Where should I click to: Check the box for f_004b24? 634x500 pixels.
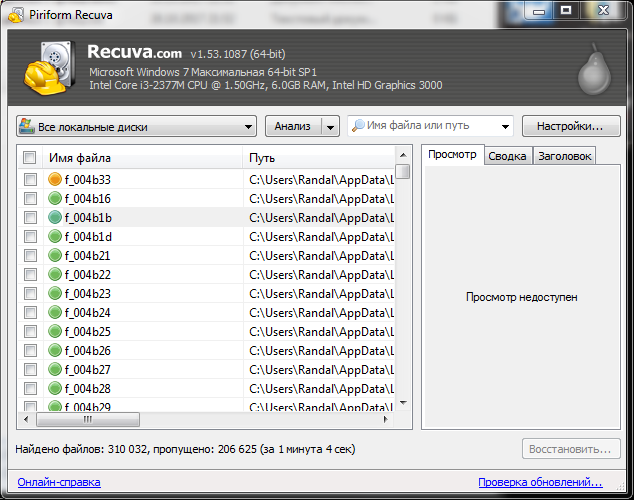pyautogui.click(x=30, y=312)
